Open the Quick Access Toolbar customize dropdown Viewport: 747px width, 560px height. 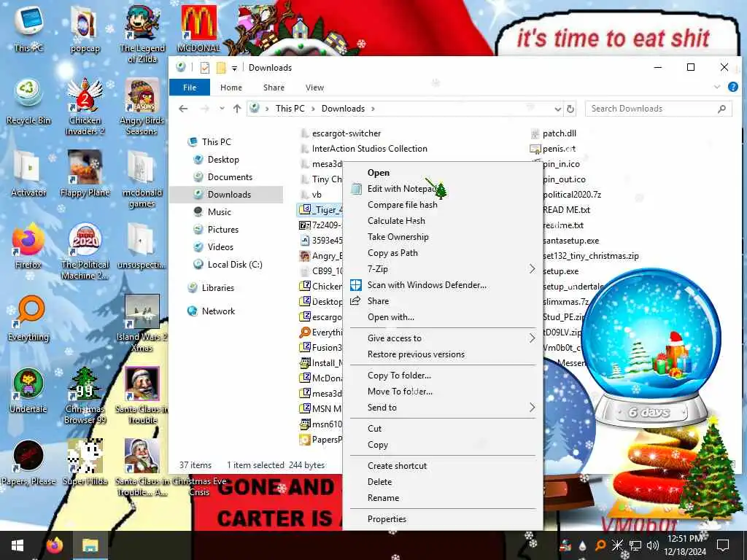tap(234, 68)
